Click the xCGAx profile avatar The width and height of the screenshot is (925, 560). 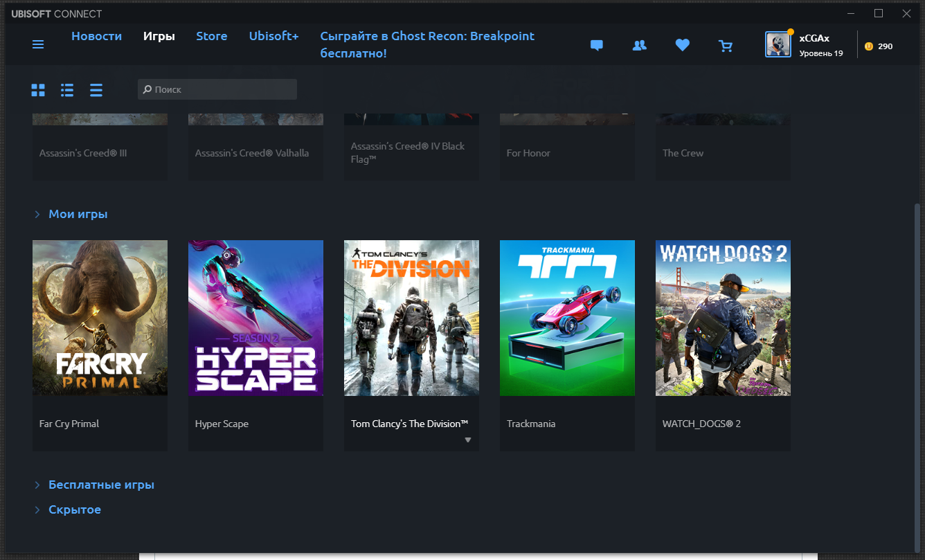pos(778,45)
